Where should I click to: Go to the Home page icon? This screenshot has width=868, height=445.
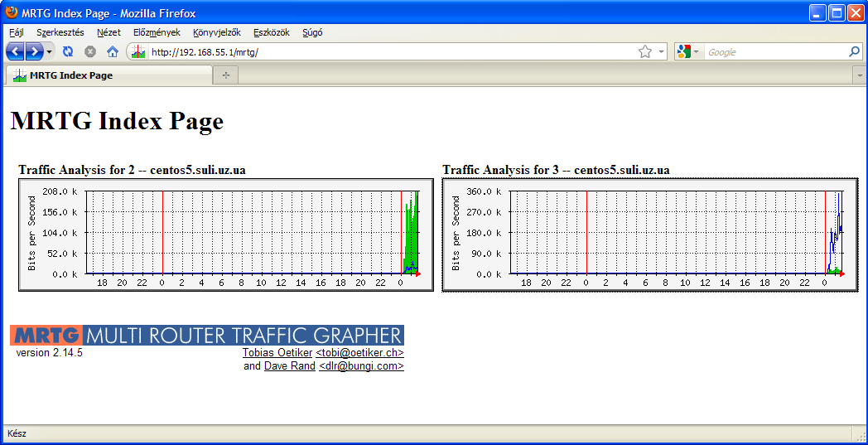click(113, 51)
